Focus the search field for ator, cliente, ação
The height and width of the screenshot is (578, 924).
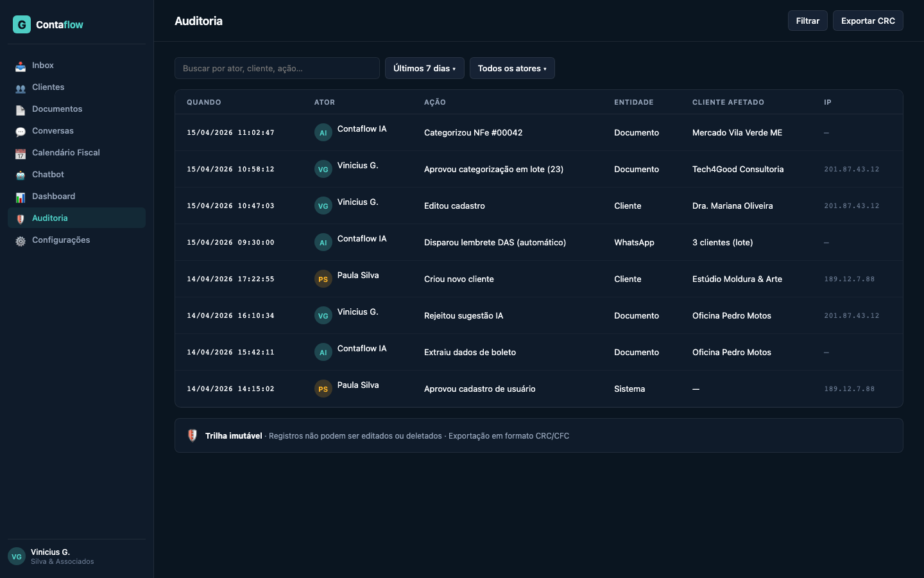click(x=277, y=68)
